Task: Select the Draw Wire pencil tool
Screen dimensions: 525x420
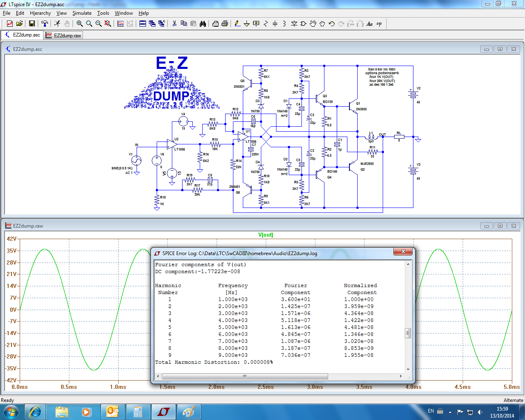Action: point(237,24)
